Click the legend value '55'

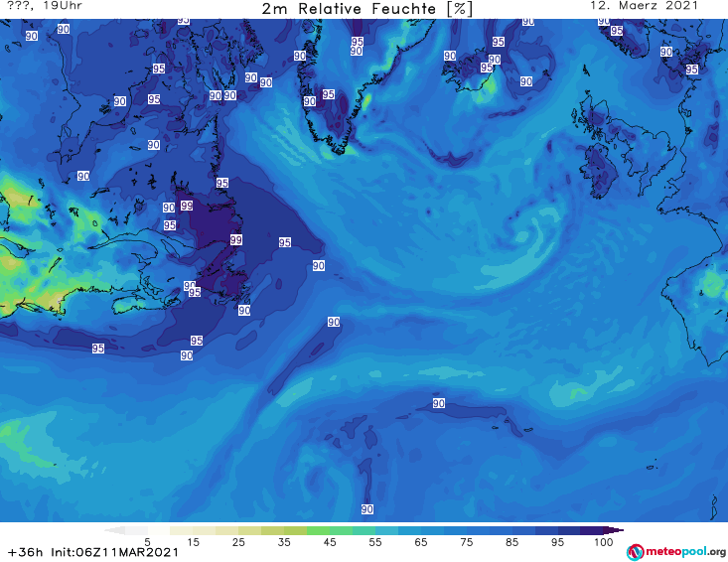coord(375,542)
